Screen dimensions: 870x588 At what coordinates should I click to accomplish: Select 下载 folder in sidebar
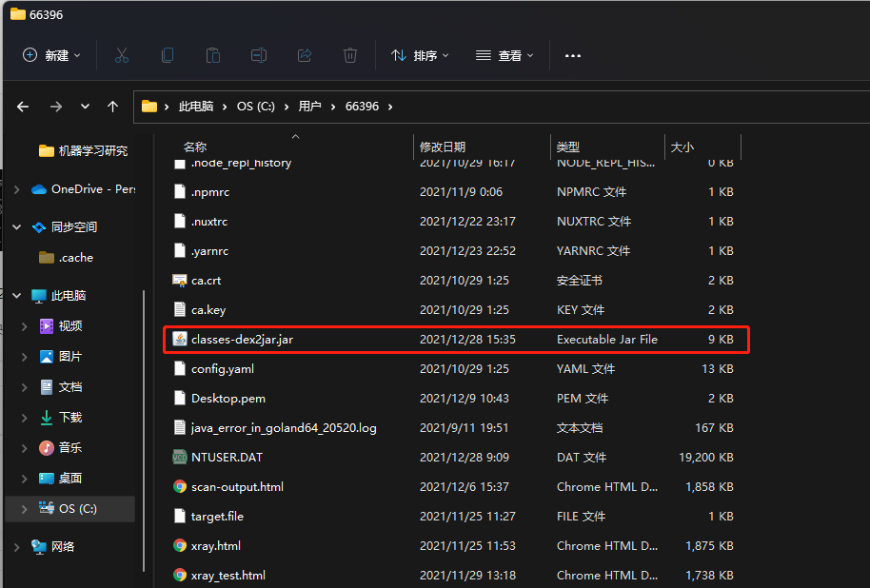[70, 418]
